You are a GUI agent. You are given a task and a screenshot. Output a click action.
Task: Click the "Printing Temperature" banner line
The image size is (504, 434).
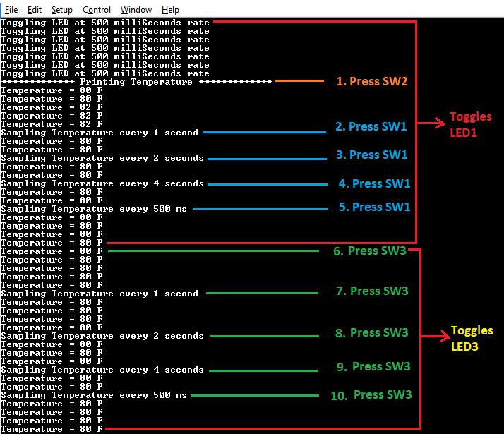coord(136,82)
